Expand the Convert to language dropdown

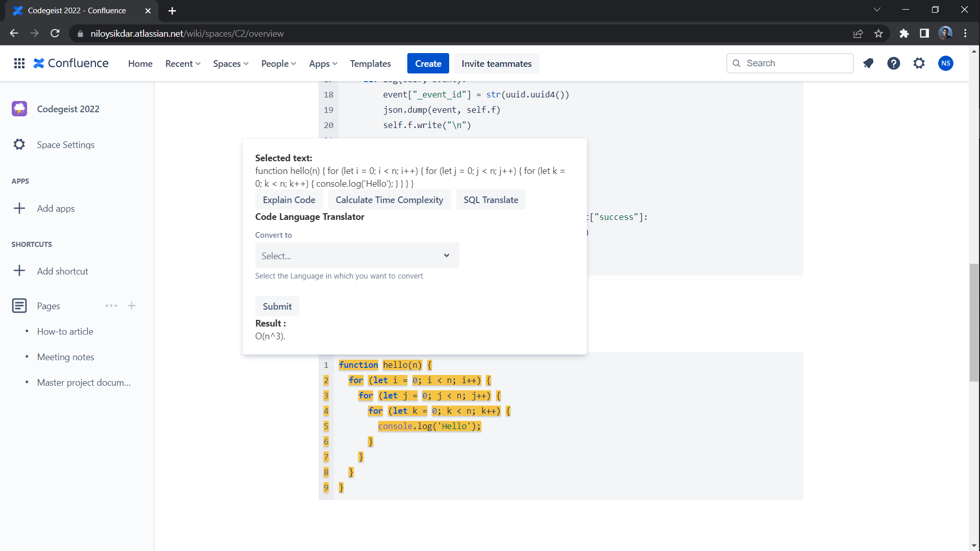(x=357, y=256)
